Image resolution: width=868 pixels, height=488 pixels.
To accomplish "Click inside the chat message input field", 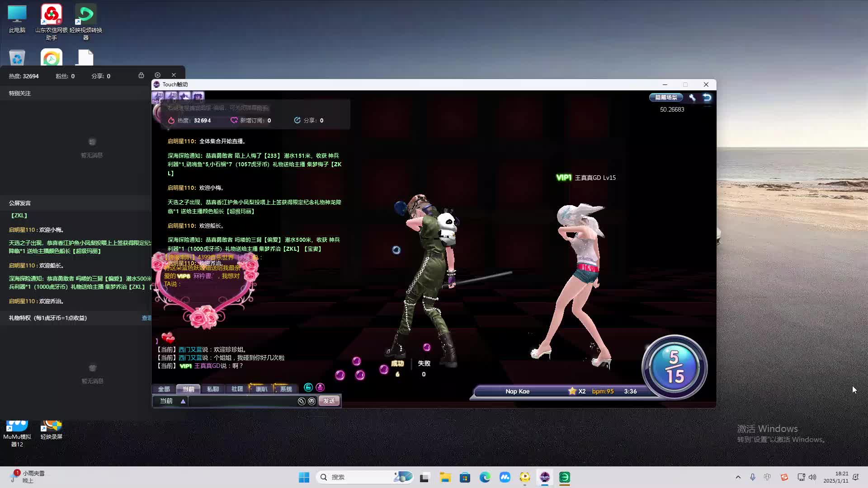I will click(242, 401).
